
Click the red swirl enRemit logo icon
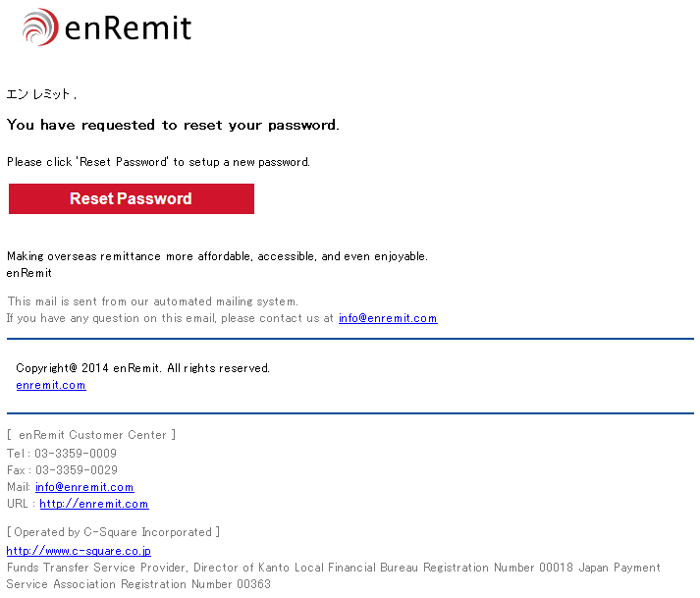[40, 27]
